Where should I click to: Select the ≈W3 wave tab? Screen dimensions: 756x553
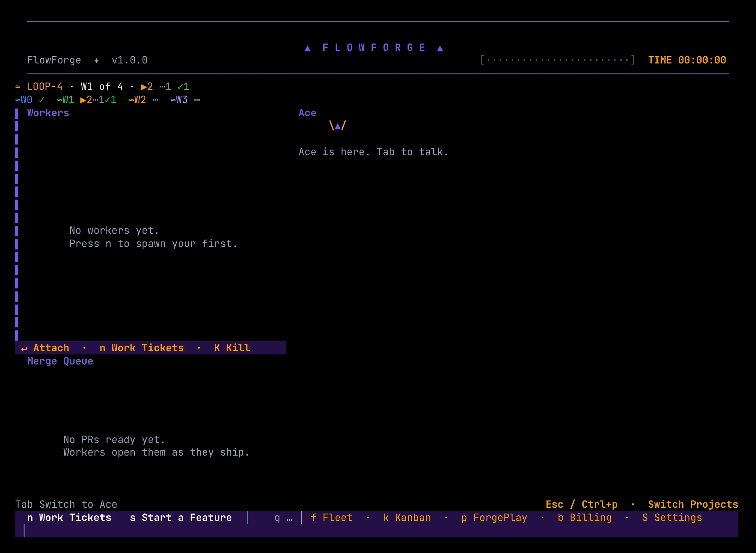click(185, 100)
